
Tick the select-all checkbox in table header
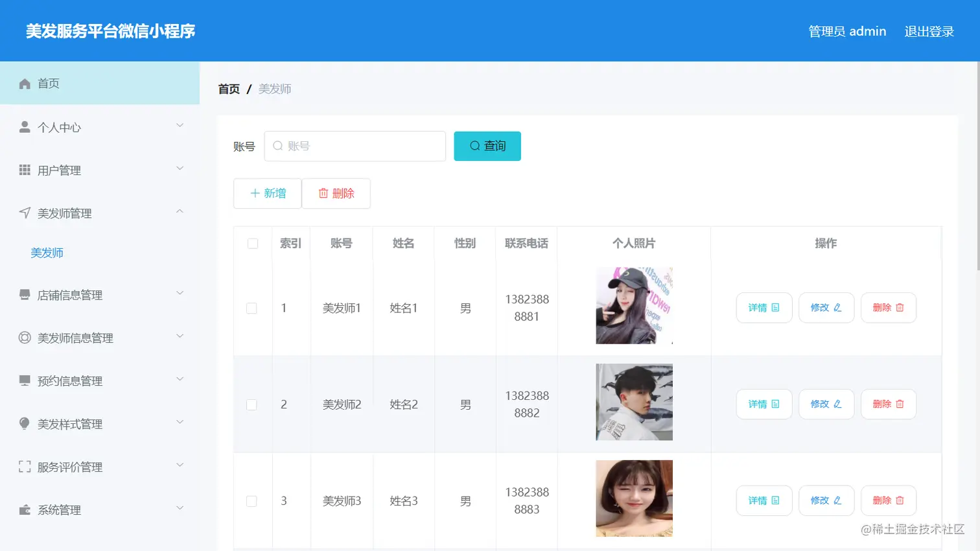[253, 244]
